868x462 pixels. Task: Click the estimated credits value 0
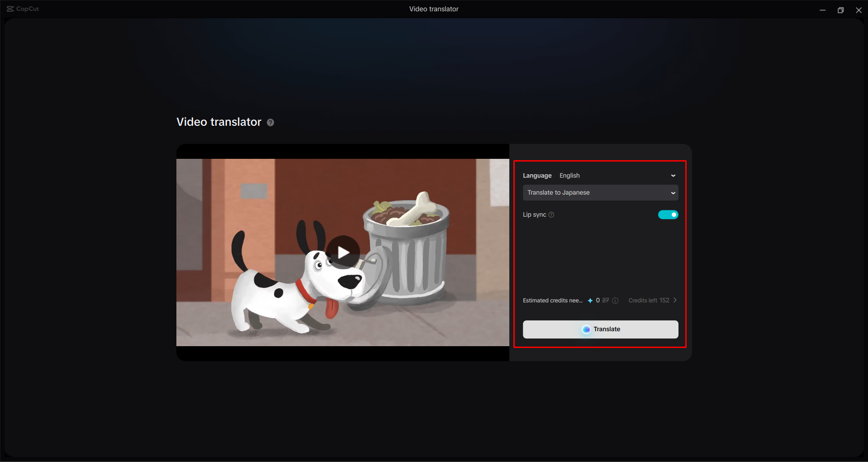[x=598, y=300]
